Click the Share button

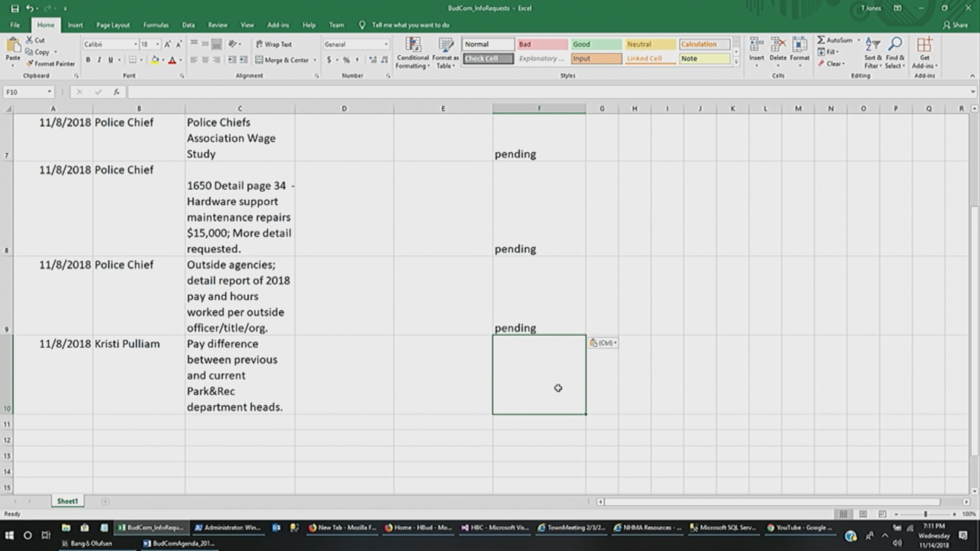click(x=955, y=25)
